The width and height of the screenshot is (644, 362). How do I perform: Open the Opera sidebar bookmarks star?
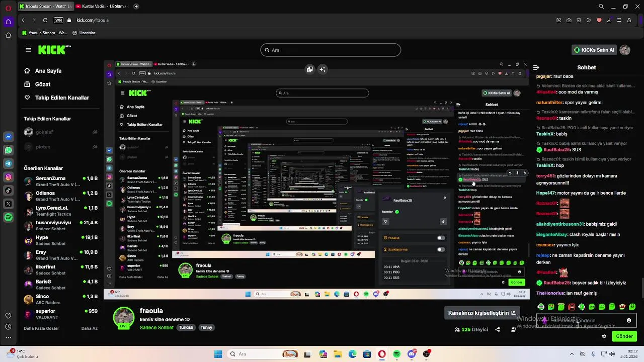[8, 35]
